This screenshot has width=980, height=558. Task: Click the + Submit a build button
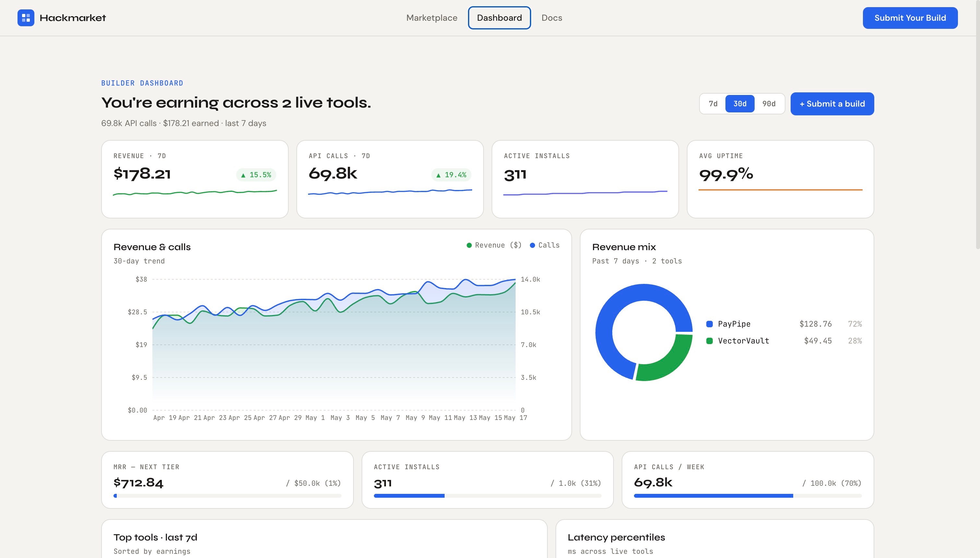tap(832, 104)
